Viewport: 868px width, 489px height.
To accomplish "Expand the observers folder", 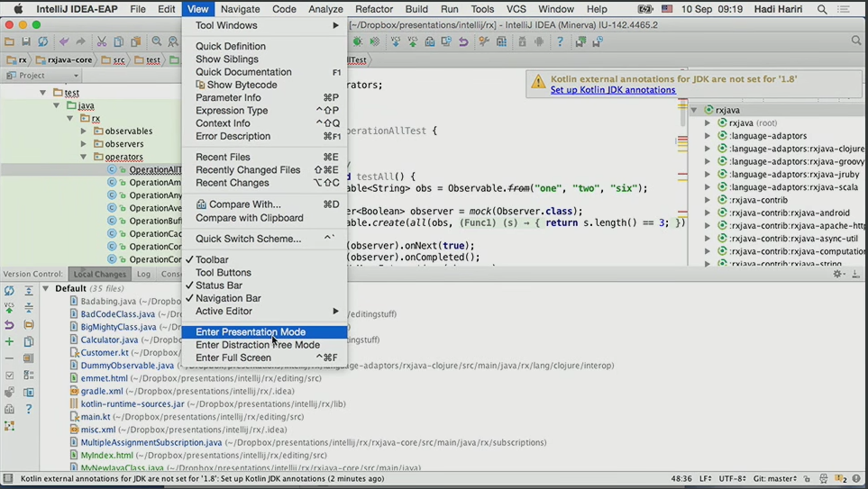I will tap(84, 144).
